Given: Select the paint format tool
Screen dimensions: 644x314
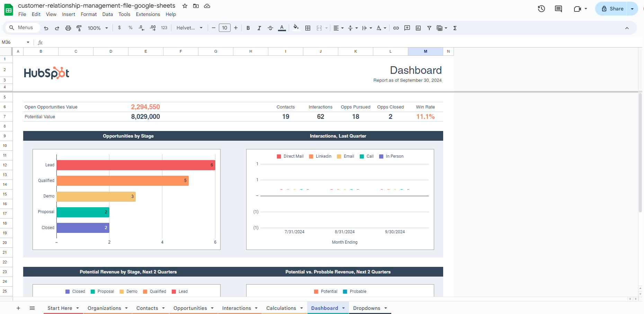Looking at the screenshot, I should click(79, 28).
